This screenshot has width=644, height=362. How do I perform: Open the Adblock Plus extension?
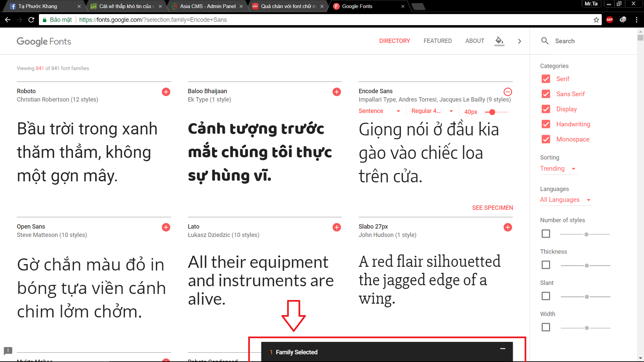609,20
